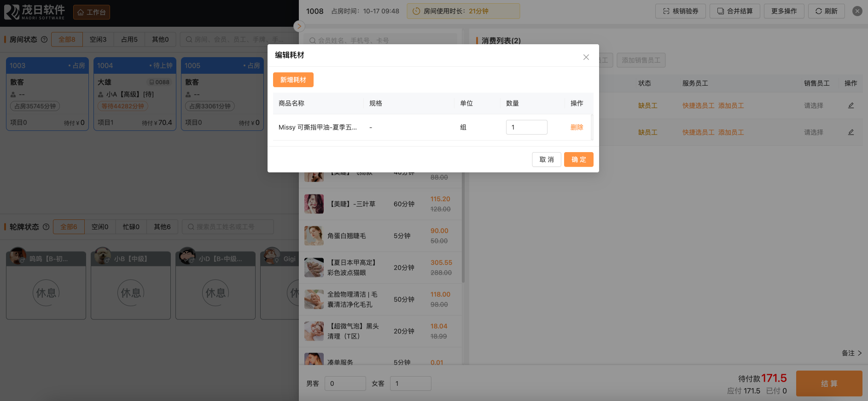The height and width of the screenshot is (401, 868).
Task: Click edit pencil icon in first consumption row
Action: click(x=851, y=106)
